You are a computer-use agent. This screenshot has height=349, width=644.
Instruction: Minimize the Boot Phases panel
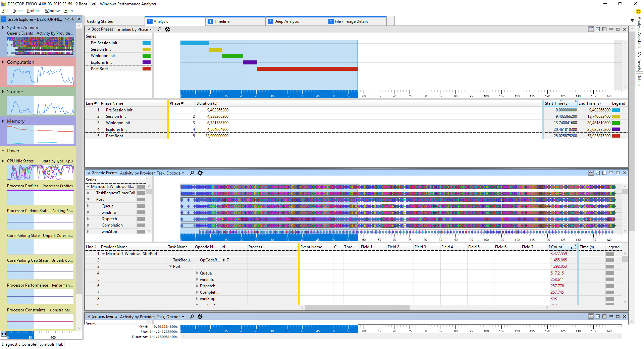(x=611, y=29)
